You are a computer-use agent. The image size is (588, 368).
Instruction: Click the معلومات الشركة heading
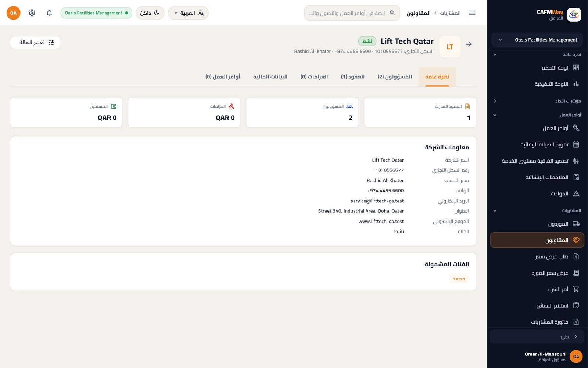447,147
